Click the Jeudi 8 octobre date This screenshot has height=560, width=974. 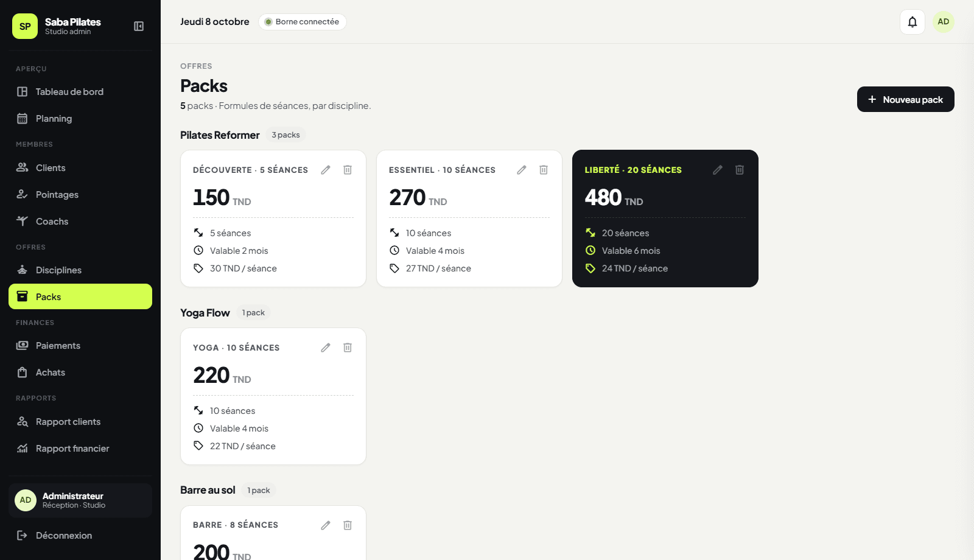pos(215,22)
